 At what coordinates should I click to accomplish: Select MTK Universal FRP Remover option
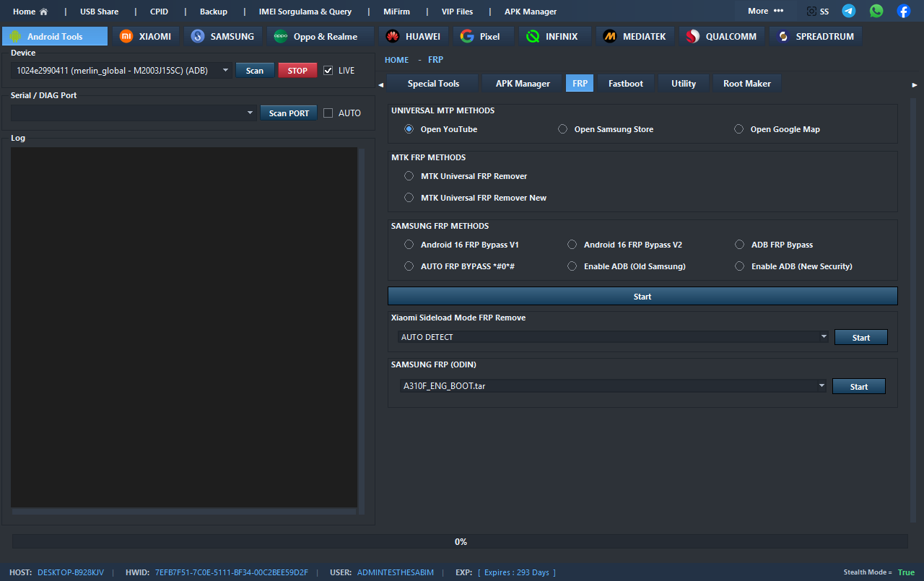[x=409, y=176]
